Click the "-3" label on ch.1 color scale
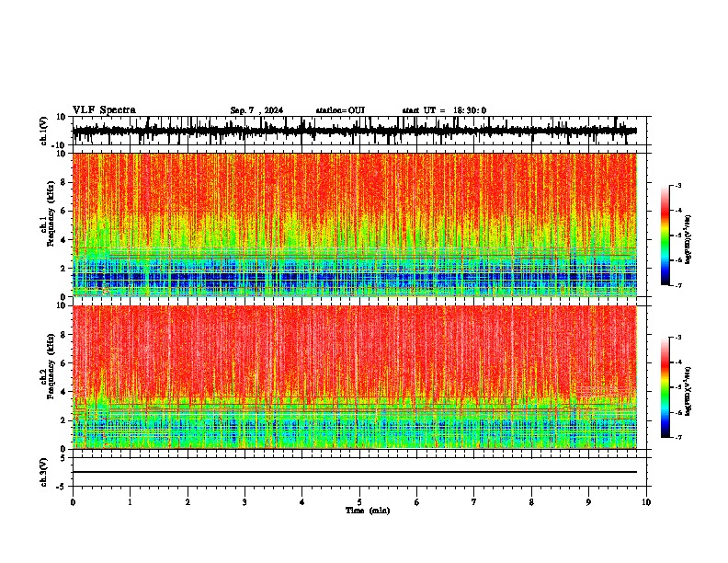 click(678, 185)
